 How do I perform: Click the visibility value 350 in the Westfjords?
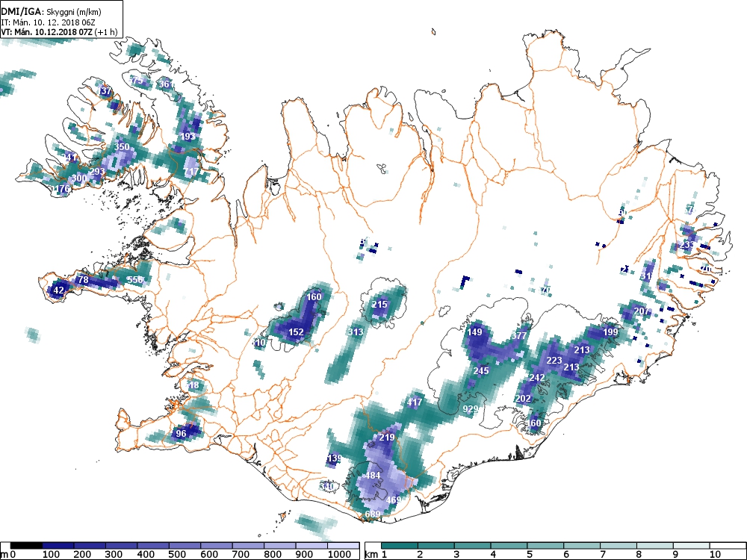122,146
